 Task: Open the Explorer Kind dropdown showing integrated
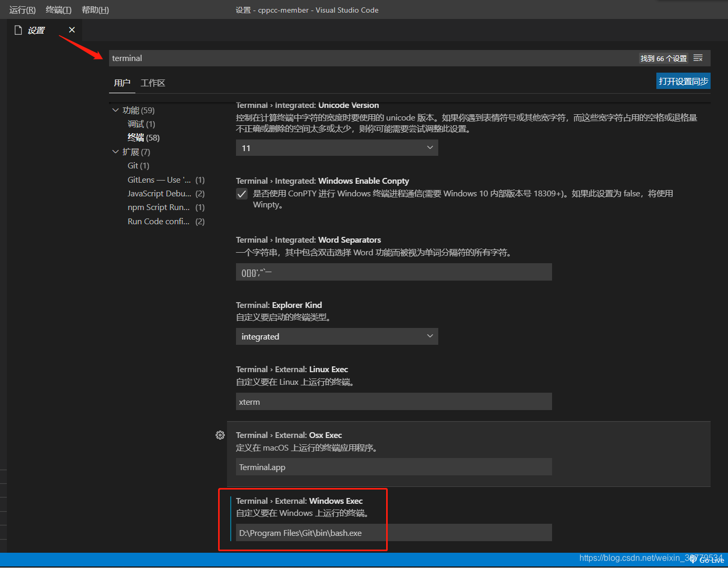(337, 336)
